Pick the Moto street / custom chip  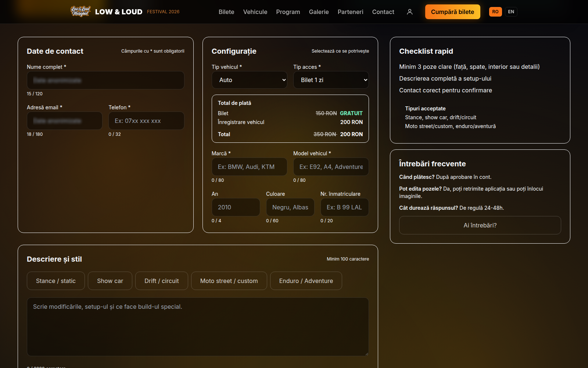click(x=229, y=281)
